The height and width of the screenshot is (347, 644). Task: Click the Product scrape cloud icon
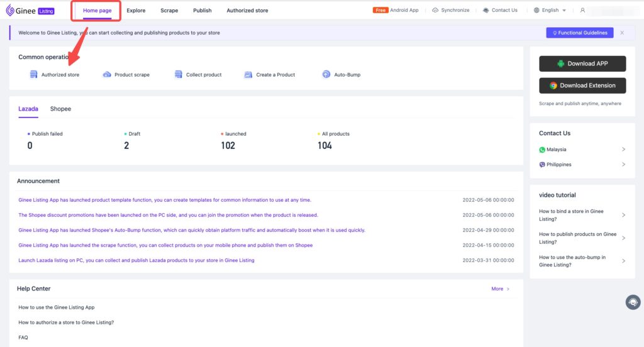coord(107,75)
